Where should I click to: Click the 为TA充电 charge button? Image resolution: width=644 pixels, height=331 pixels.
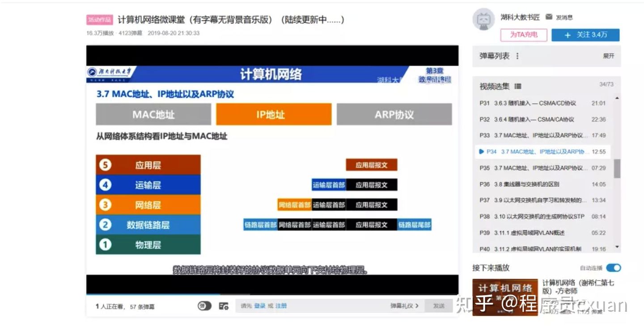point(524,35)
